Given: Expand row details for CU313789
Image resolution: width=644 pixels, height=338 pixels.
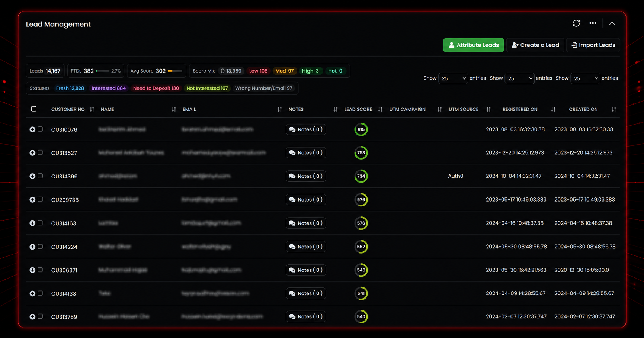Looking at the screenshot, I should (32, 317).
